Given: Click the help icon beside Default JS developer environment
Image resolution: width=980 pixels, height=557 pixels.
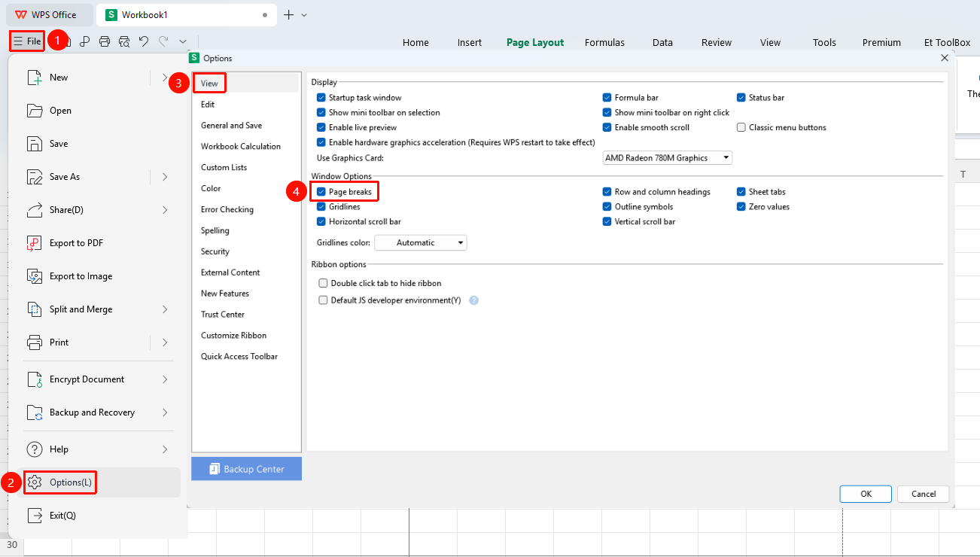Looking at the screenshot, I should click(x=474, y=300).
